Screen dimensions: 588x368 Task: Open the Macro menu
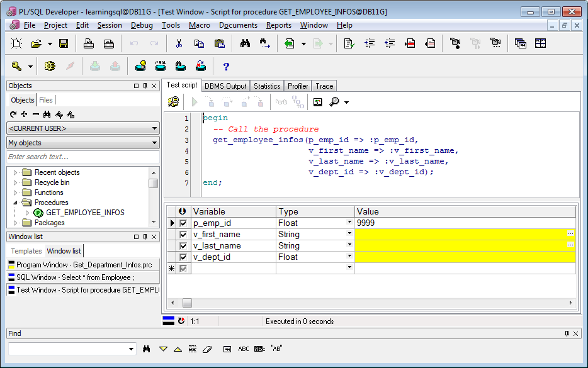tap(199, 25)
